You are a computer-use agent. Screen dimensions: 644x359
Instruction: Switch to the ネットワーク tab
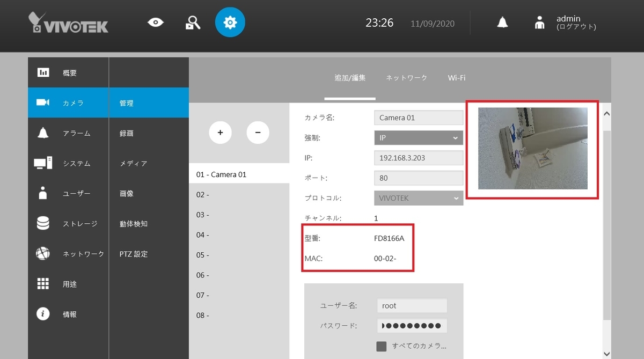coord(406,77)
